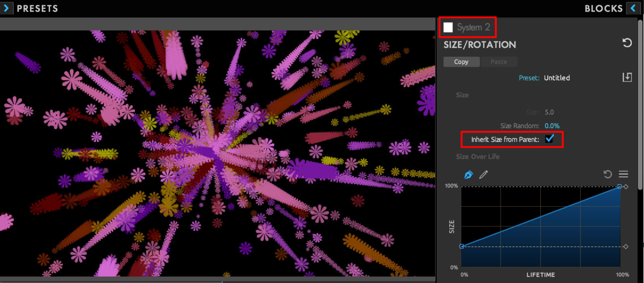
Task: Expand the Presets panel arrow
Action: (6, 8)
